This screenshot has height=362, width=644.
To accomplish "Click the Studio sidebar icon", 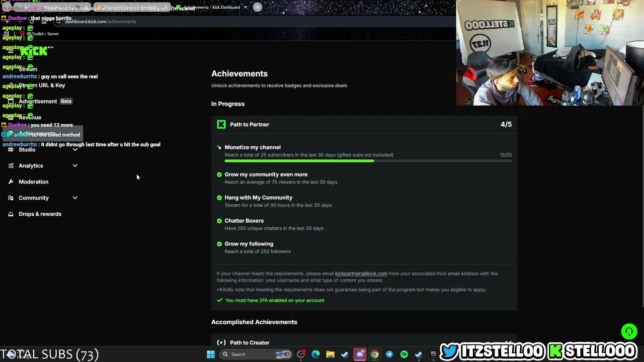I will tap(11, 149).
